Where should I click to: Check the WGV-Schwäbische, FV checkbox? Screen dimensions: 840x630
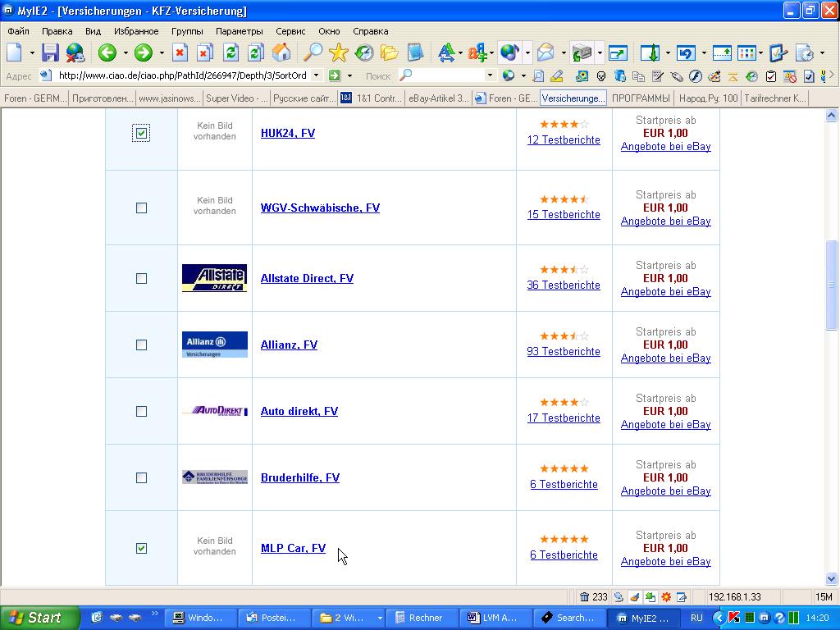tap(141, 208)
